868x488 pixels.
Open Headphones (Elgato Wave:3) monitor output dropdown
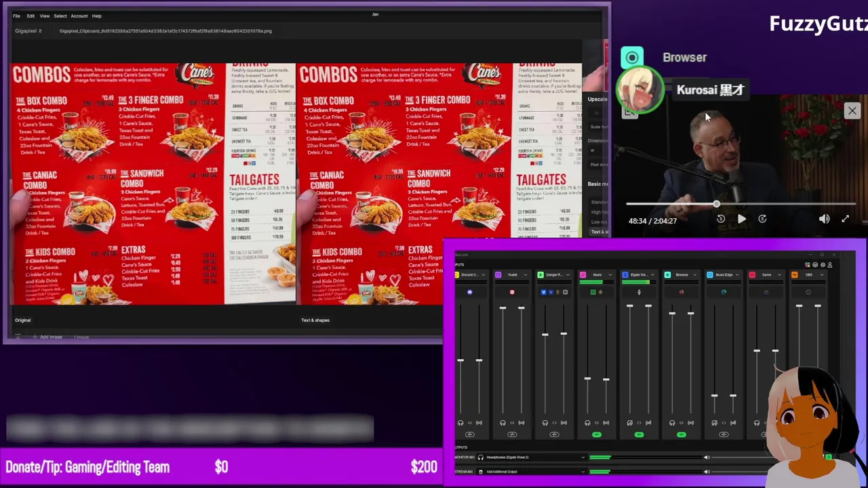[532, 457]
